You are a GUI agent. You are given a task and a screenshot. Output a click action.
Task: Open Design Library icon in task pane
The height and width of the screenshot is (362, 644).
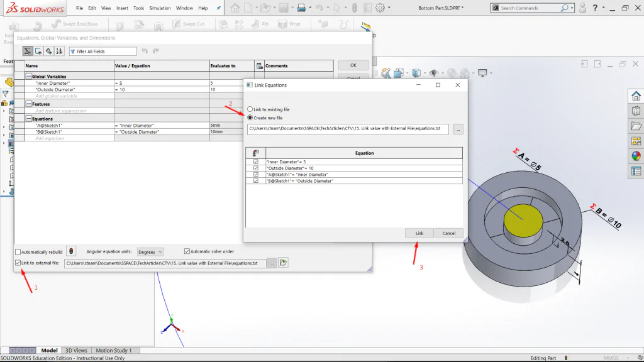pos(636,111)
